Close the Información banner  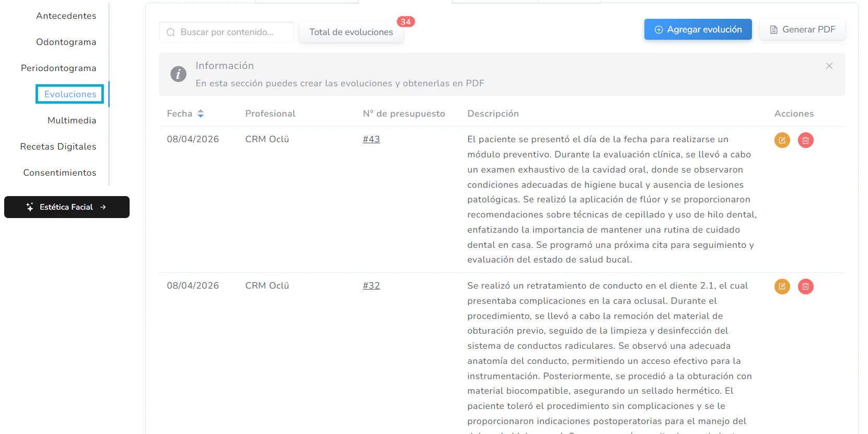tap(829, 66)
